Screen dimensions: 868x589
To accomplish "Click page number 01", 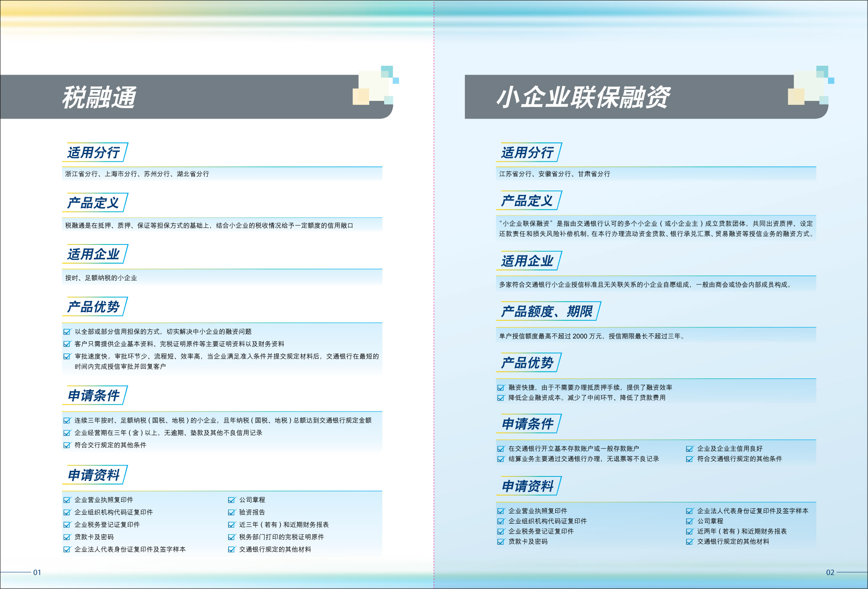I will [37, 572].
